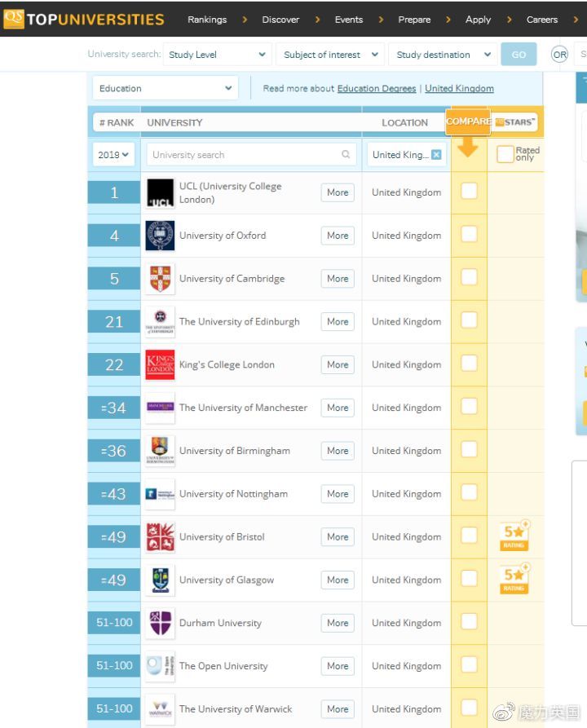Click the OR circle icon
The height and width of the screenshot is (728, 587).
(559, 55)
